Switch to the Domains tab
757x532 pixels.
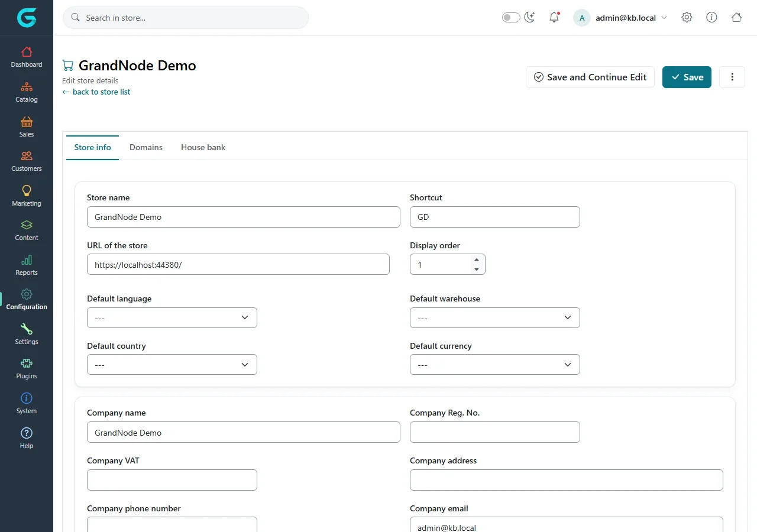pyautogui.click(x=146, y=147)
